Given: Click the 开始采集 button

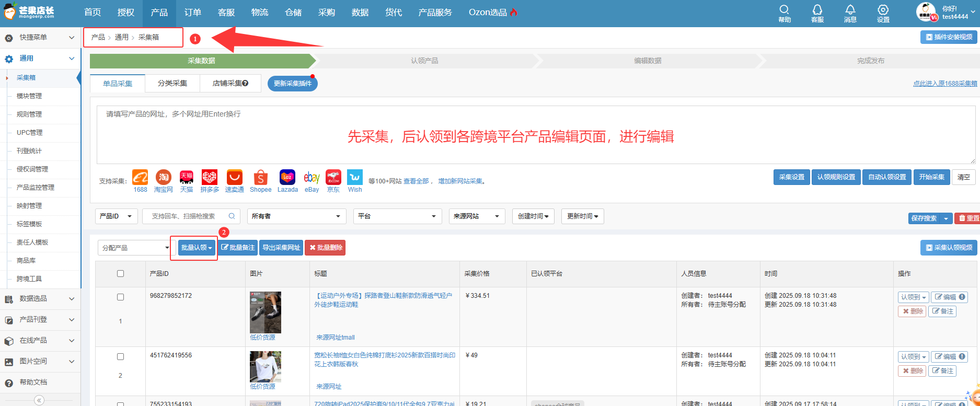Looking at the screenshot, I should [x=931, y=177].
